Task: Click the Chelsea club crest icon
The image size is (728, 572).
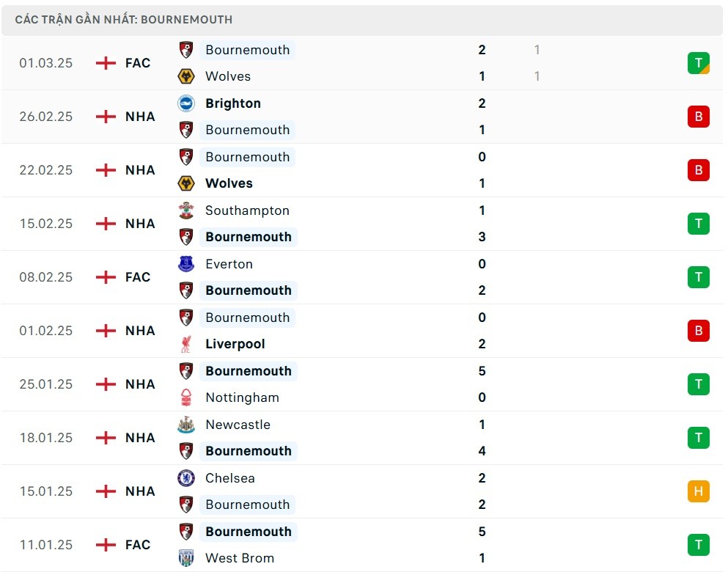Action: pyautogui.click(x=186, y=478)
